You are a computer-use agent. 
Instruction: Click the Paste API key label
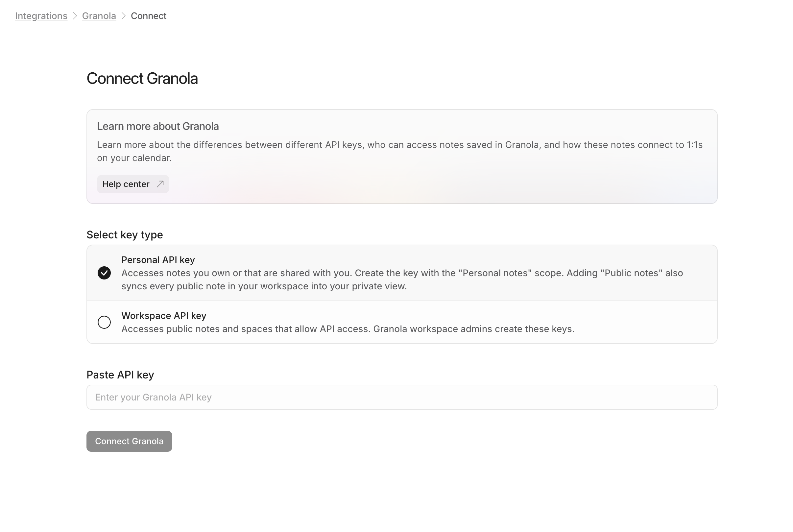(120, 375)
